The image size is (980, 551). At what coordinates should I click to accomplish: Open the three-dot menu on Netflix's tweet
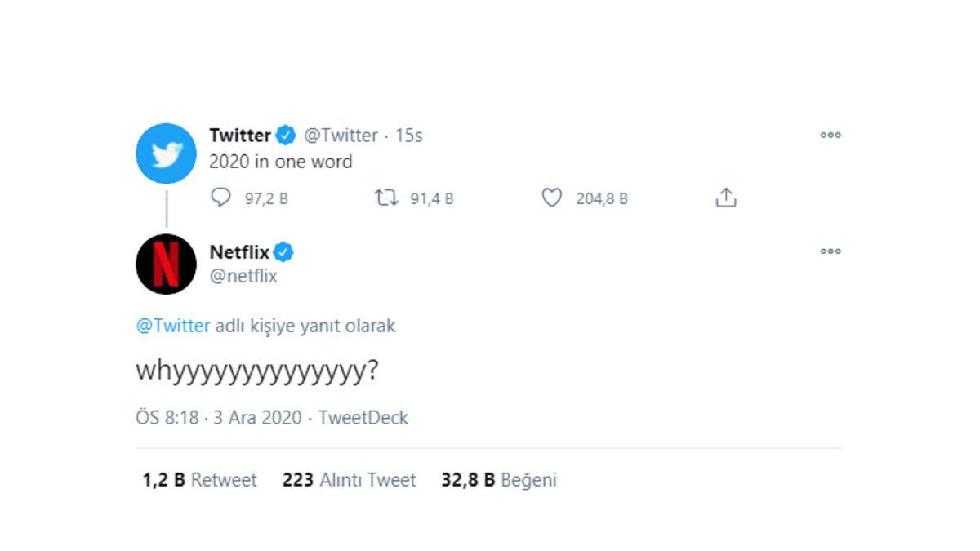click(831, 251)
